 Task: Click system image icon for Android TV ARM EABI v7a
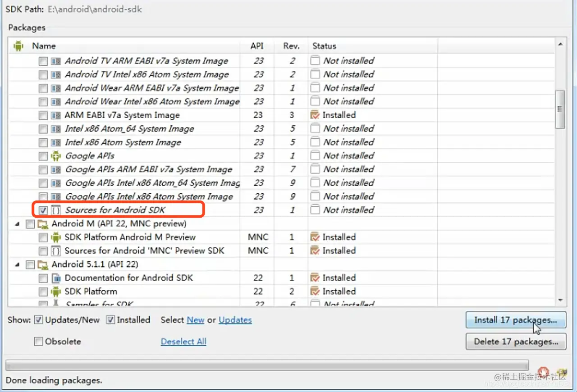[56, 61]
